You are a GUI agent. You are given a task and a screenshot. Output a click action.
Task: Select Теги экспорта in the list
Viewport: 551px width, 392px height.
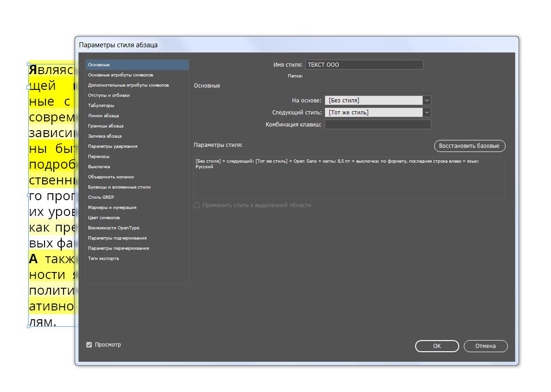(137, 258)
